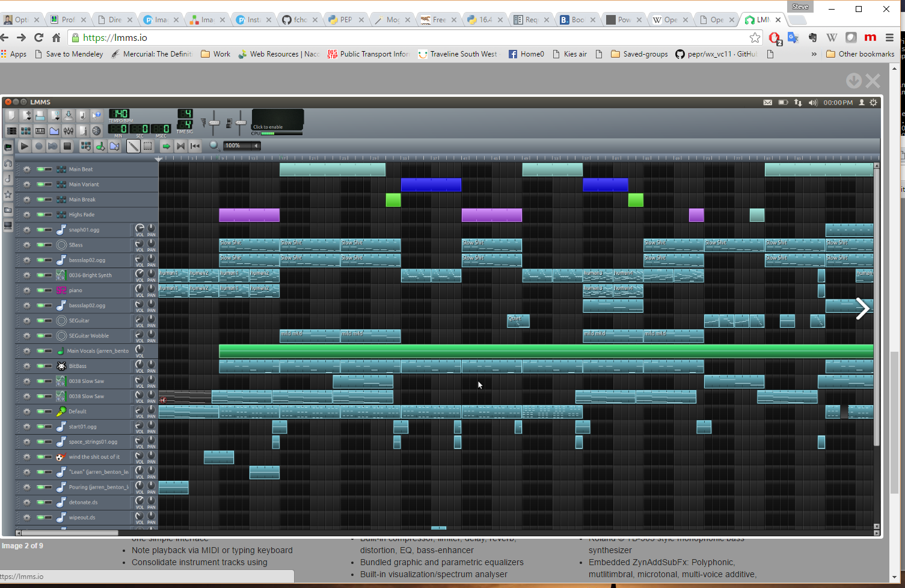905x588 pixels.
Task: Click the LMMS save project icon
Action: click(x=69, y=115)
